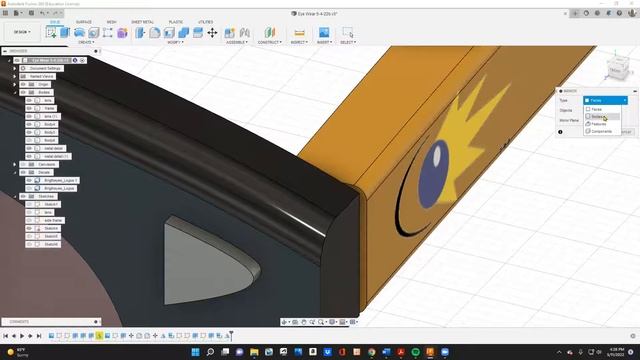Choose Components from the Type list

602,131
